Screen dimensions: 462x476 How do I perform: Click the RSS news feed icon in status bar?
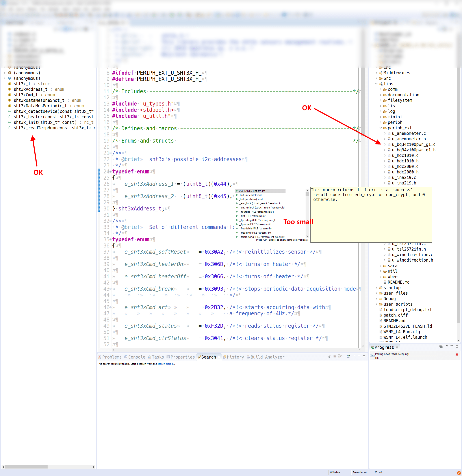pos(459,473)
